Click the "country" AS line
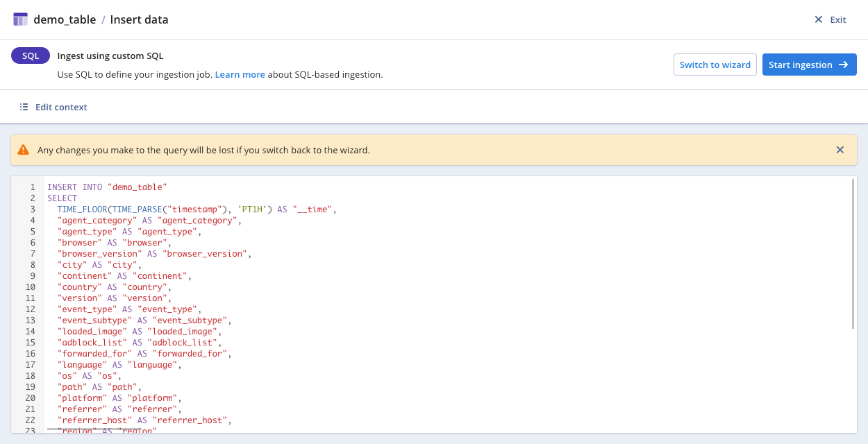The height and width of the screenshot is (444, 868). tap(114, 287)
